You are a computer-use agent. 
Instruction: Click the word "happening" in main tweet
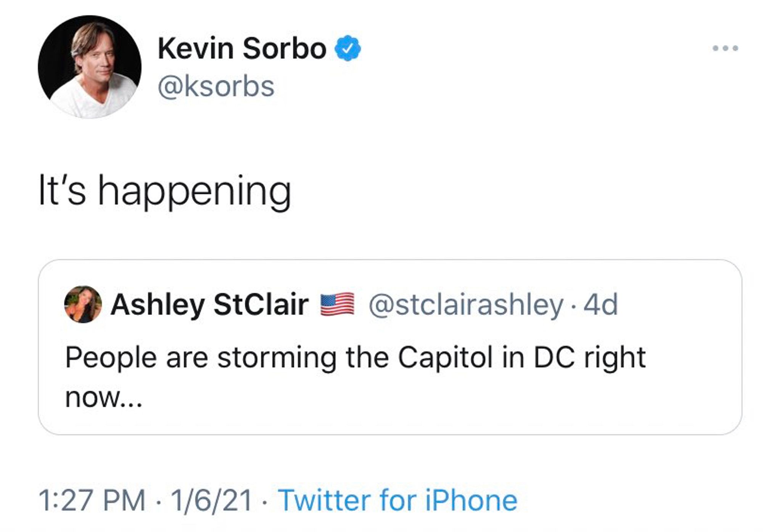[x=195, y=191]
